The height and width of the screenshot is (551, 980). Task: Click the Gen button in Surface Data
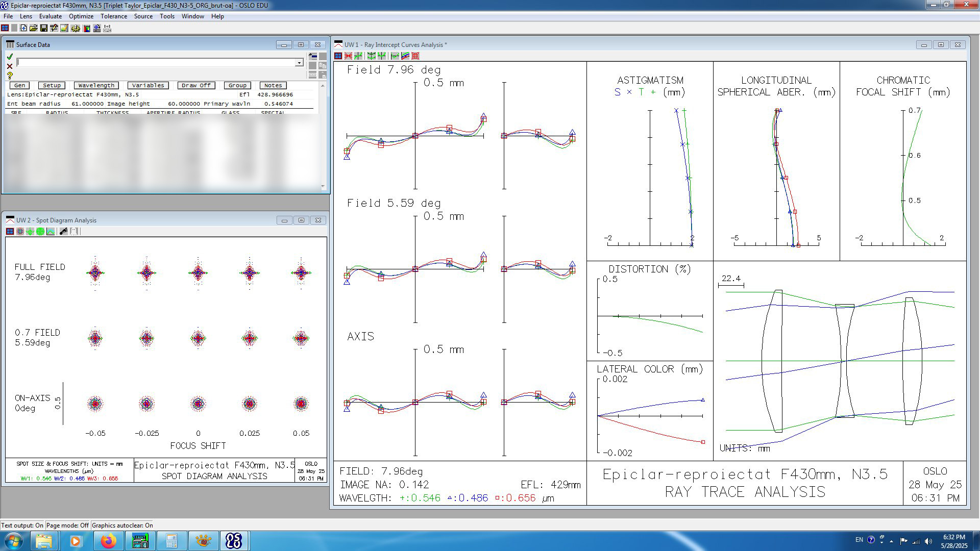point(20,85)
